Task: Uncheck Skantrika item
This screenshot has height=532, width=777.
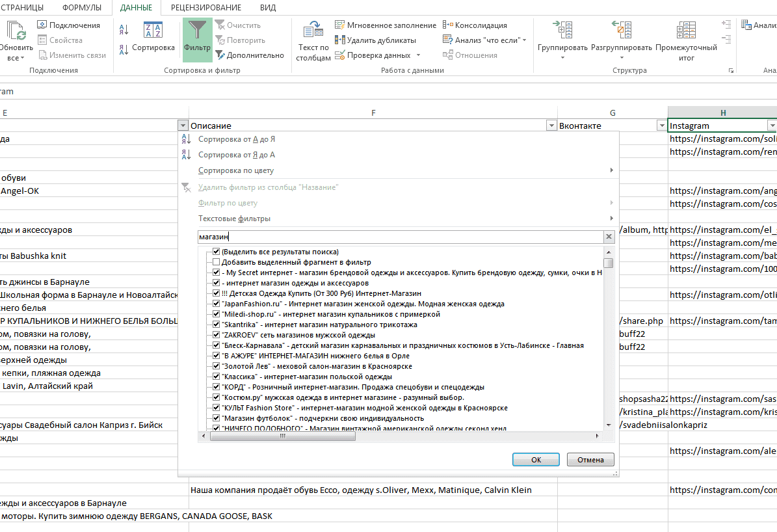Action: coord(216,325)
